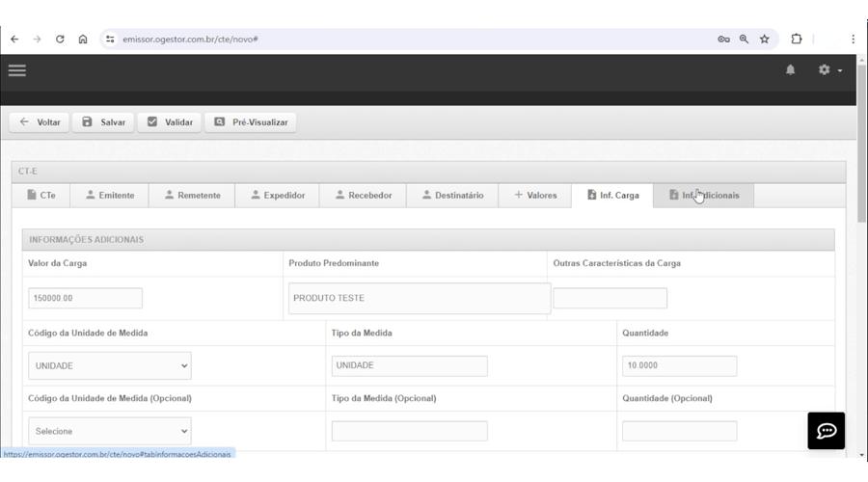
Task: Expand the Código da Unidade de Medida dropdown
Action: tap(109, 366)
